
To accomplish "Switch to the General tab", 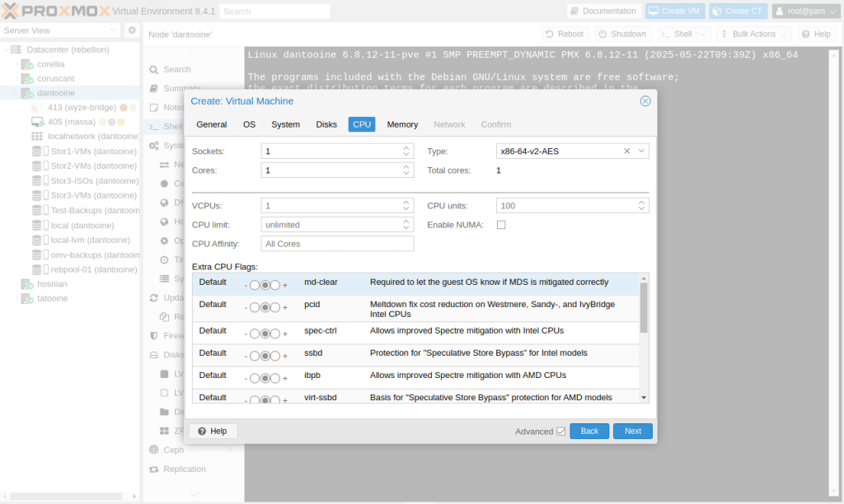I will (212, 124).
